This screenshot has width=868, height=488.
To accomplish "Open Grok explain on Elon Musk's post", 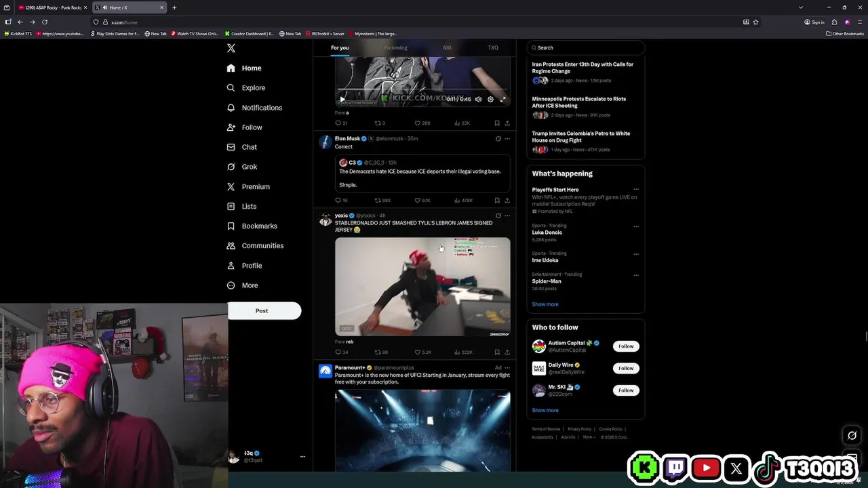I will coord(498,138).
